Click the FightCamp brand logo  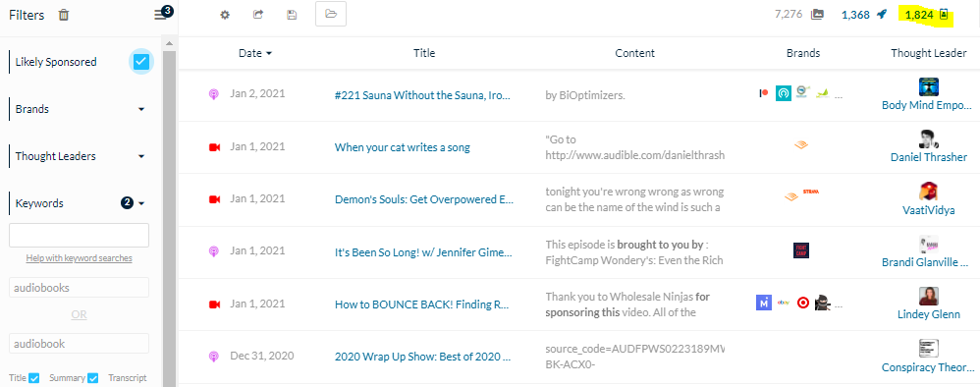(801, 250)
